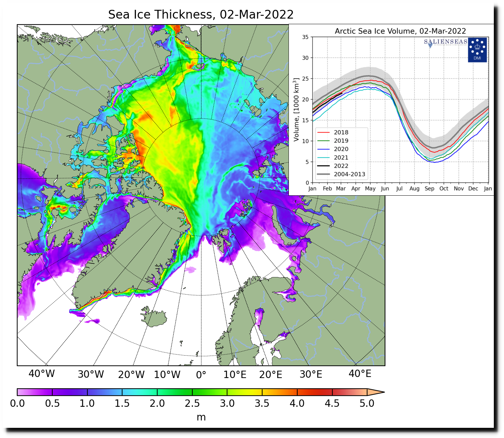
Task: Click the 30°E longitude label
Action: click(x=311, y=374)
